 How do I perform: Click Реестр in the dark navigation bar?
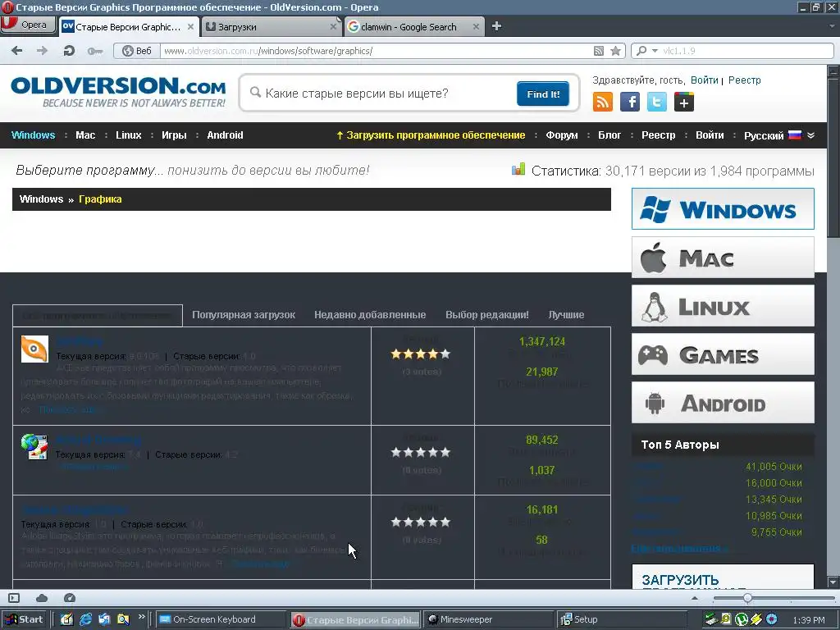(x=659, y=135)
